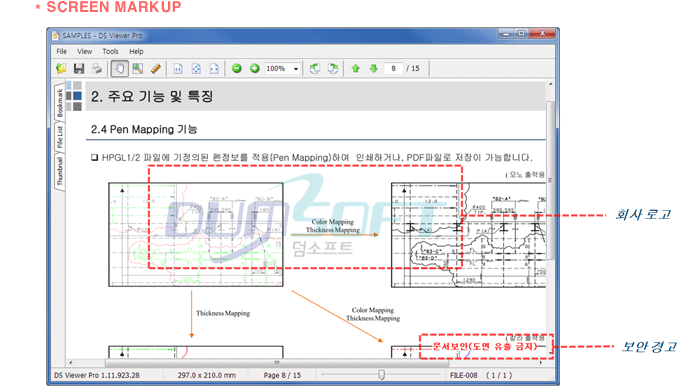
Task: Click the green zoom in button
Action: point(255,68)
